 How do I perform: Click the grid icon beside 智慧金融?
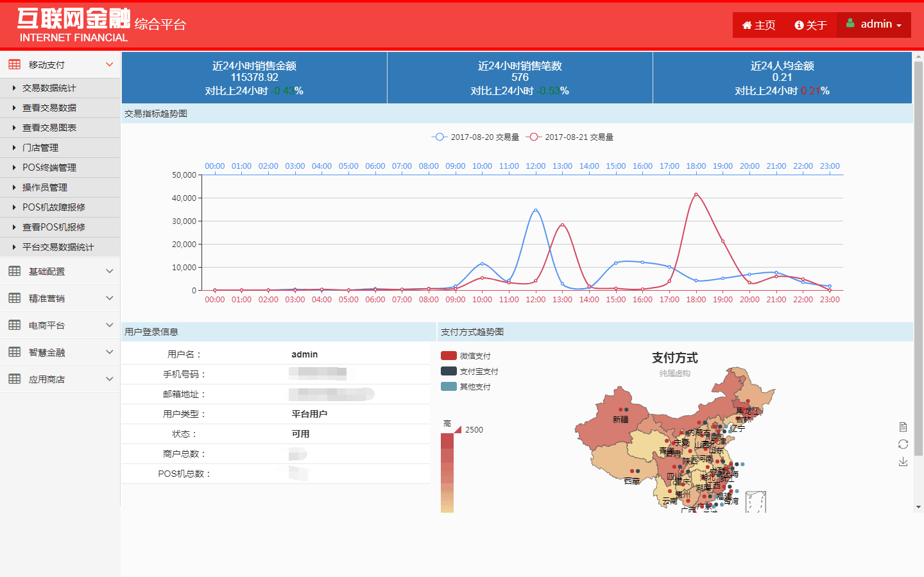15,352
